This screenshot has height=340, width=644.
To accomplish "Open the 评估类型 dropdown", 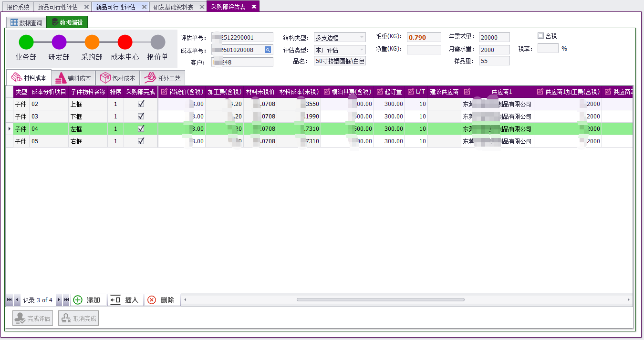I will tap(362, 50).
